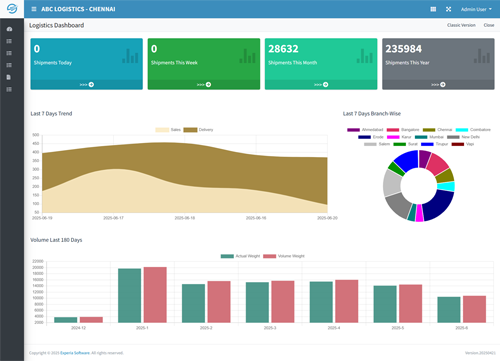
Task: Toggle Chennai in branch-wise legend
Action: click(438, 130)
